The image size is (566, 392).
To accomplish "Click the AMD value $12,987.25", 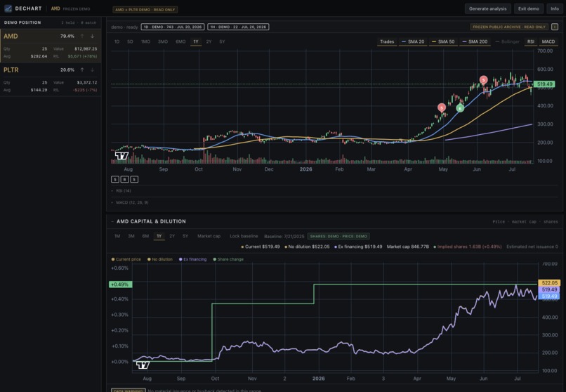I will 86,48.
